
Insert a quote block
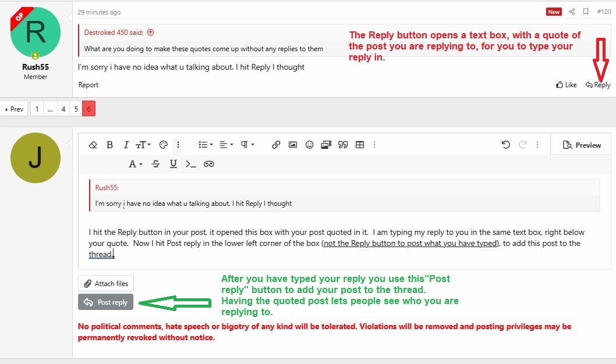point(343,145)
